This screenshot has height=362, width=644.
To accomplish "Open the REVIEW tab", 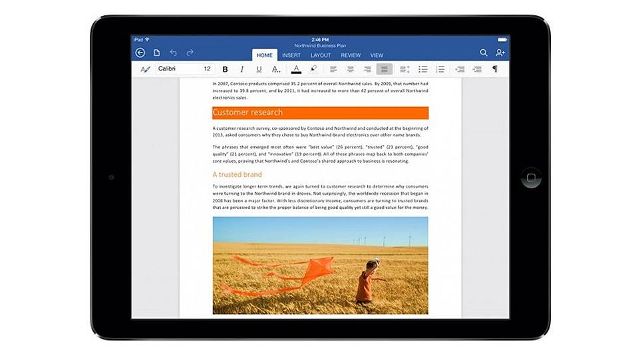I will 351,55.
